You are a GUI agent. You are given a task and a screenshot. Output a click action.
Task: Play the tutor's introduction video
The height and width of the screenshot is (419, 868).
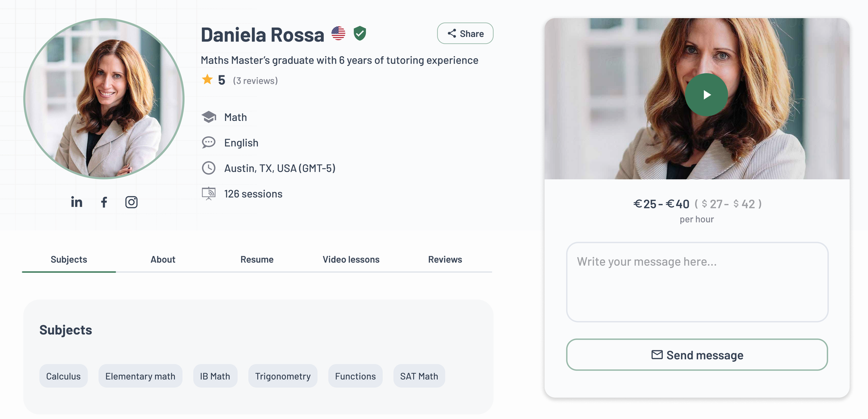click(x=706, y=94)
